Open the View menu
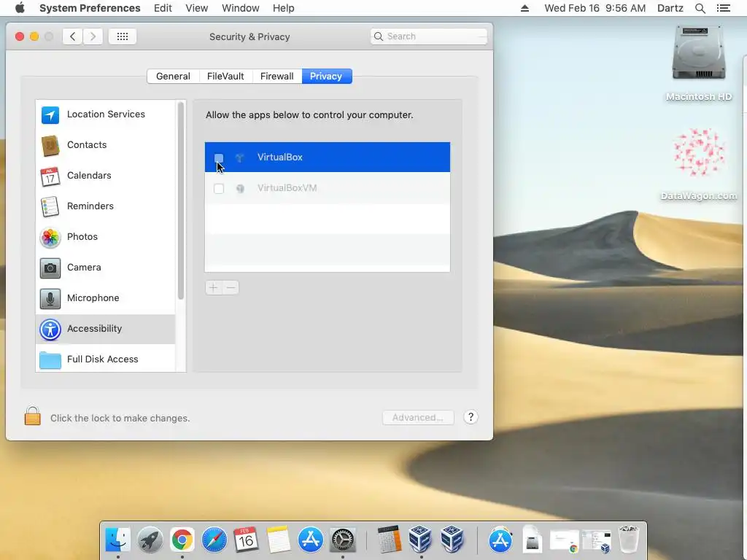The height and width of the screenshot is (560, 747). [197, 8]
